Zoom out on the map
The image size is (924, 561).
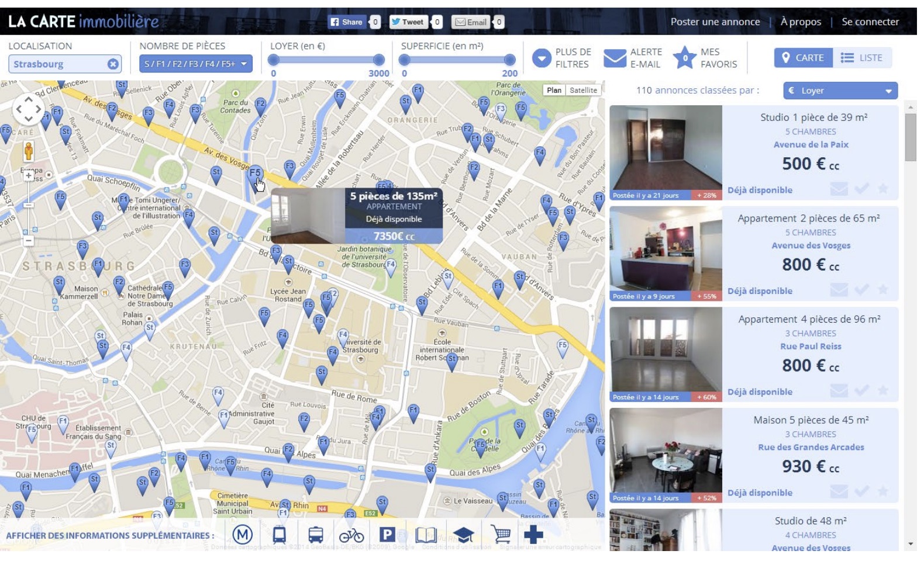click(x=29, y=240)
